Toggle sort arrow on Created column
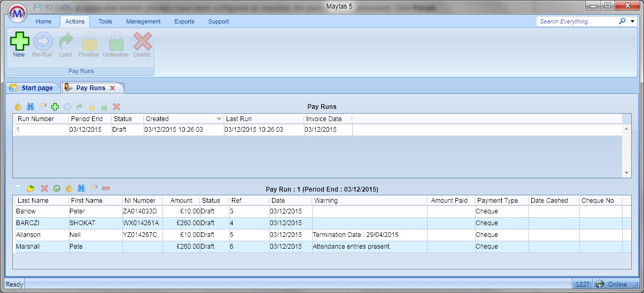Image resolution: width=644 pixels, height=293 pixels. (x=219, y=119)
